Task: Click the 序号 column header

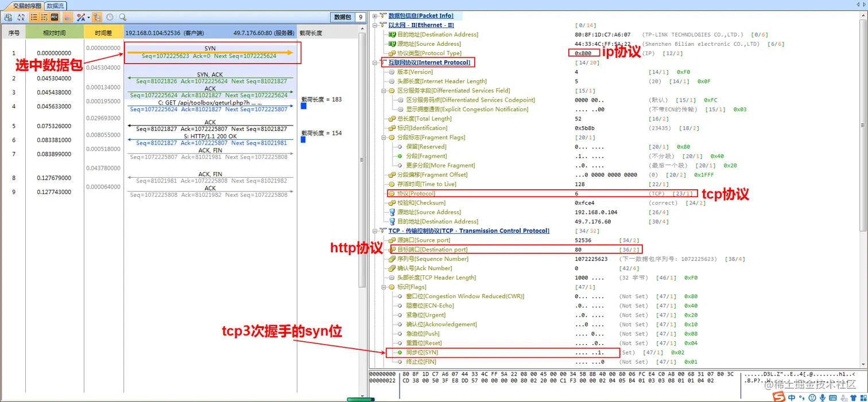Action: click(14, 33)
